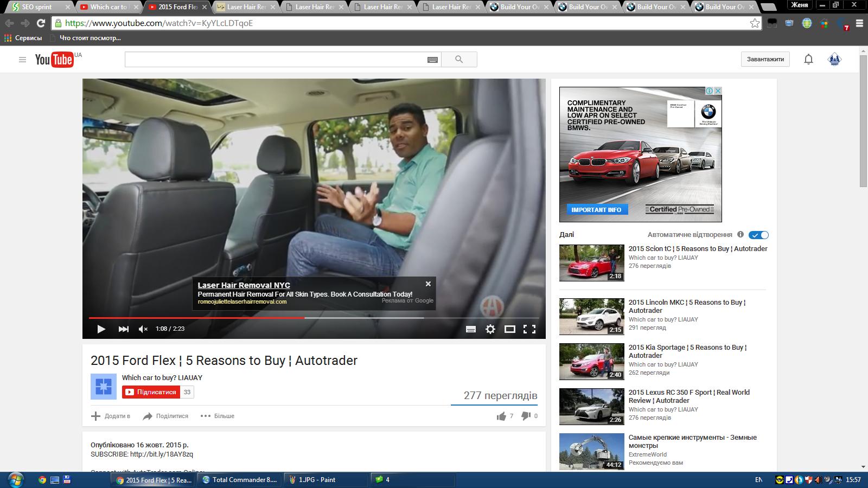Share the video via Поділитися
Screen dimensions: 868x488
coord(165,416)
